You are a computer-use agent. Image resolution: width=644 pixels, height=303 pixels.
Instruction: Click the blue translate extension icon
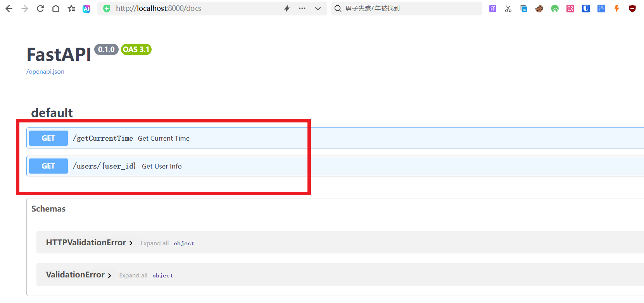point(601,9)
